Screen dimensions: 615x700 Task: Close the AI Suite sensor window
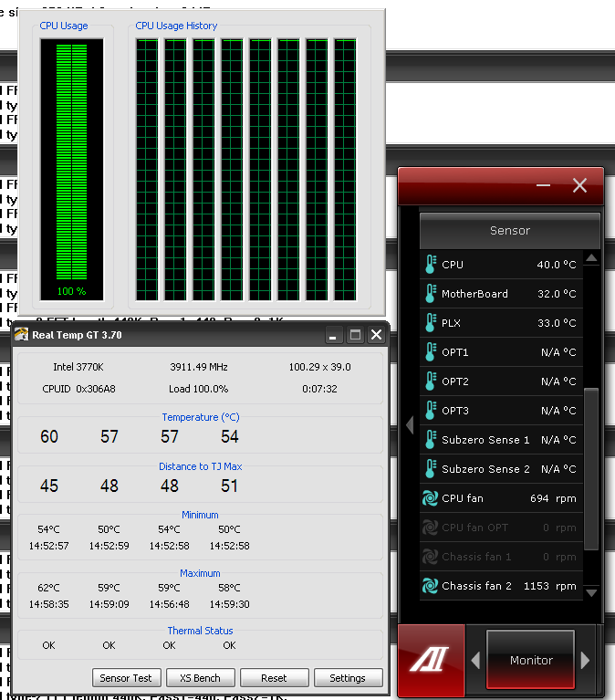coord(579,185)
